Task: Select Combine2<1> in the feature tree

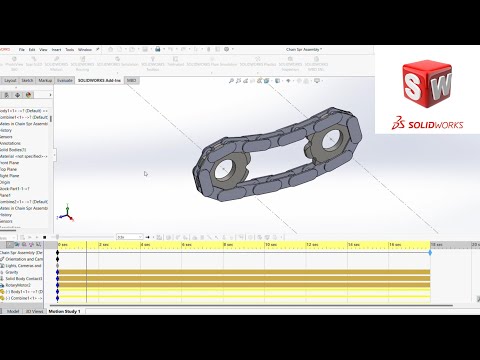Action: (24, 202)
